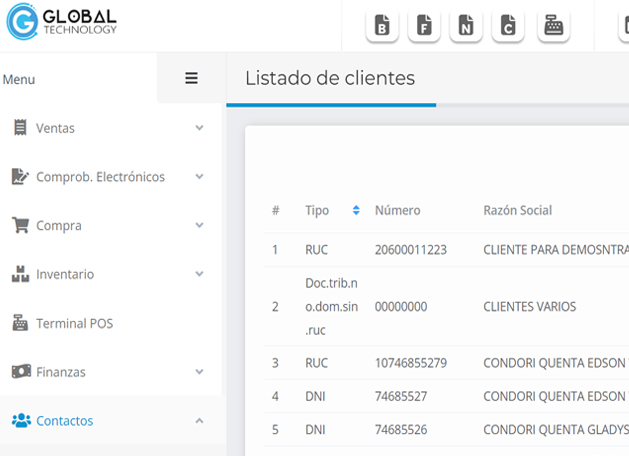Open the Ventas menu item

(x=55, y=128)
